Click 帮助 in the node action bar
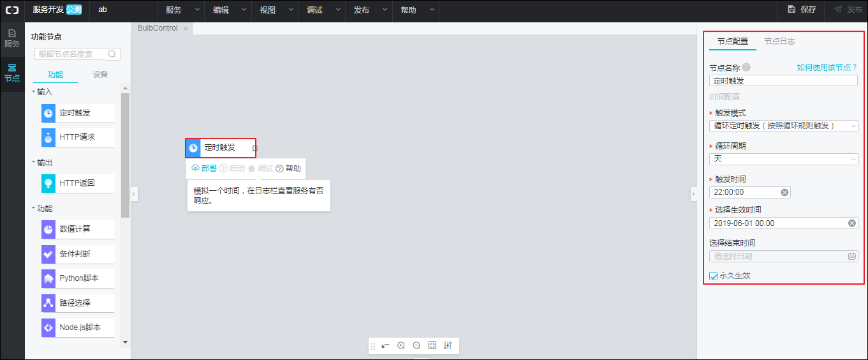The width and height of the screenshot is (868, 360). 288,169
